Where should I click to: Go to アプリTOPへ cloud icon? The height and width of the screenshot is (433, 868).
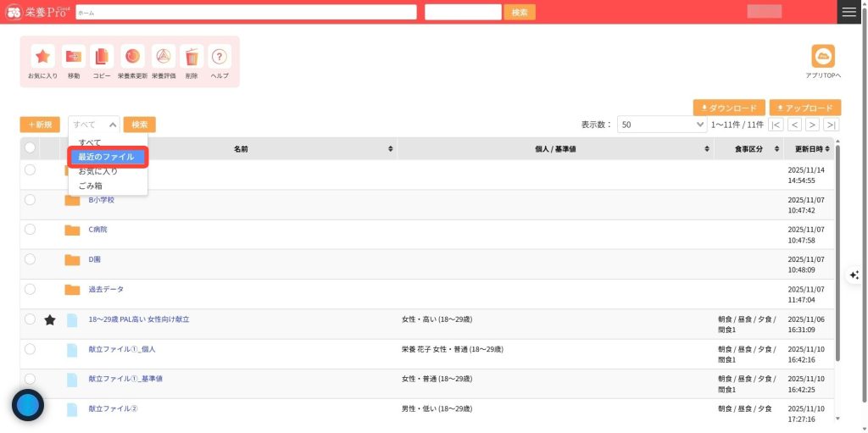coord(823,56)
